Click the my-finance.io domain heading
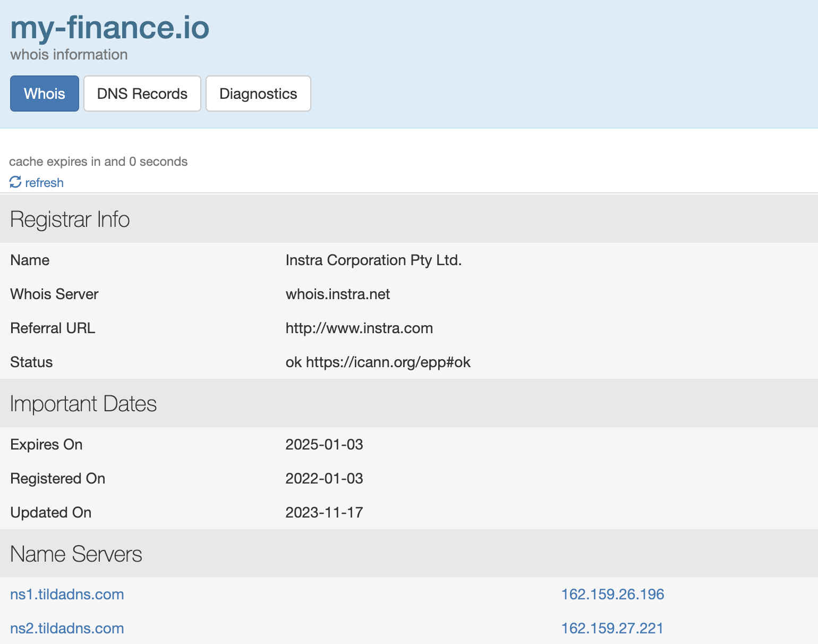 (x=110, y=28)
